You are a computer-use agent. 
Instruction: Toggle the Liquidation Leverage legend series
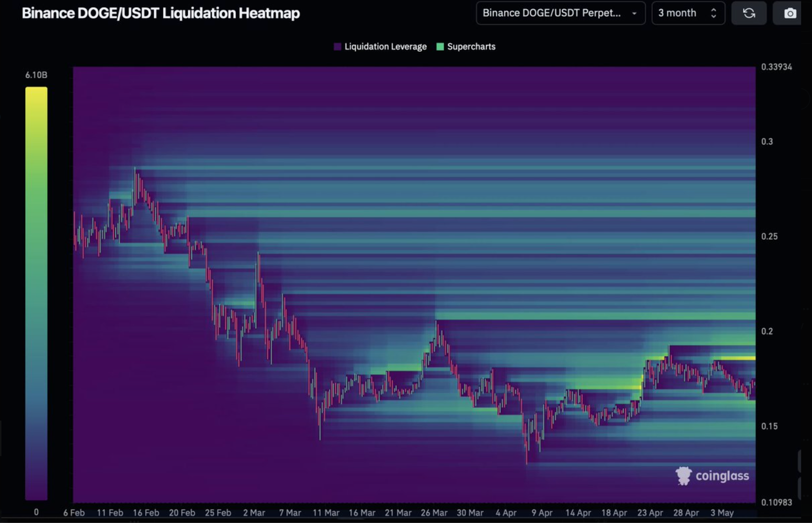(380, 47)
